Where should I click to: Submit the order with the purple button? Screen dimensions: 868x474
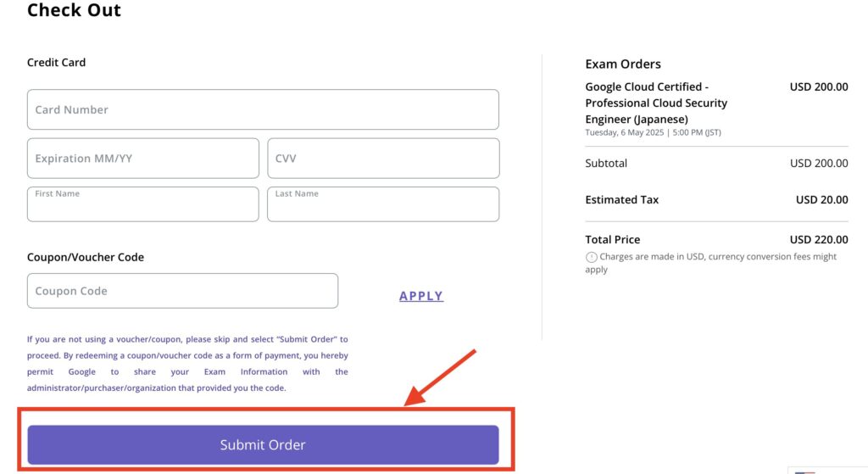(x=263, y=444)
